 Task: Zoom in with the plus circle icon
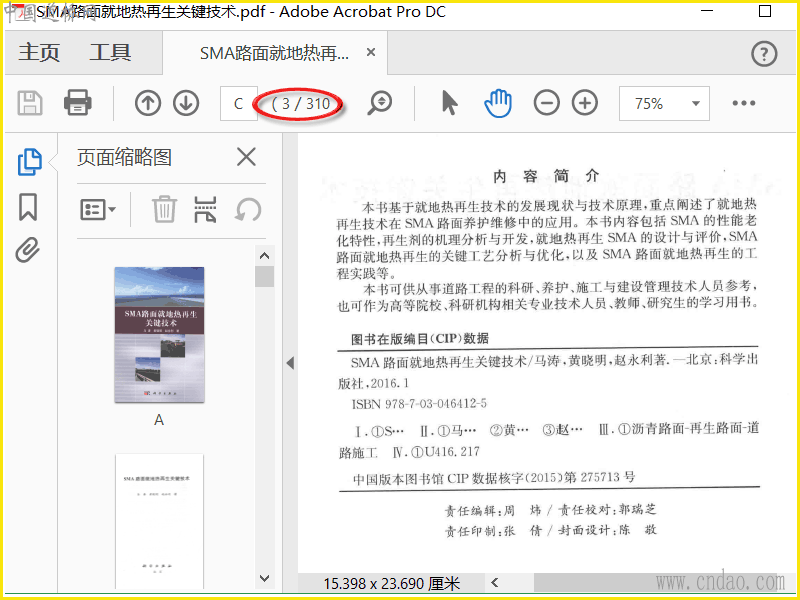(x=585, y=103)
